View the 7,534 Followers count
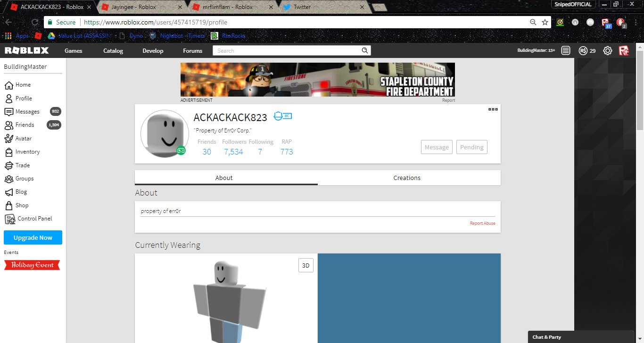Screen dimensions: 644x343 point(233,152)
